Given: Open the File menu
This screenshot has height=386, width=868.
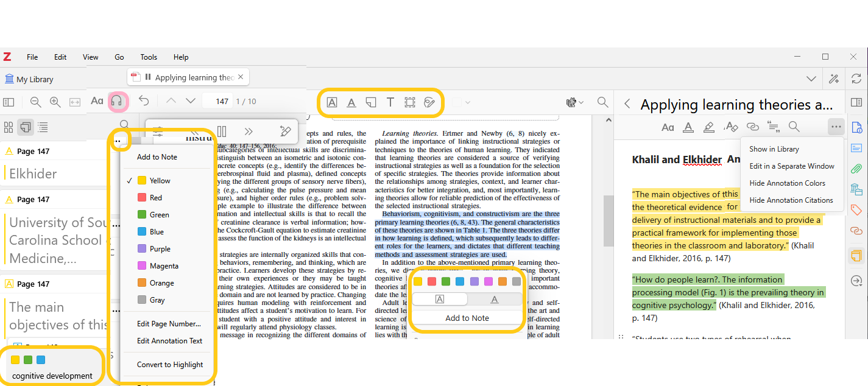Looking at the screenshot, I should (x=32, y=57).
